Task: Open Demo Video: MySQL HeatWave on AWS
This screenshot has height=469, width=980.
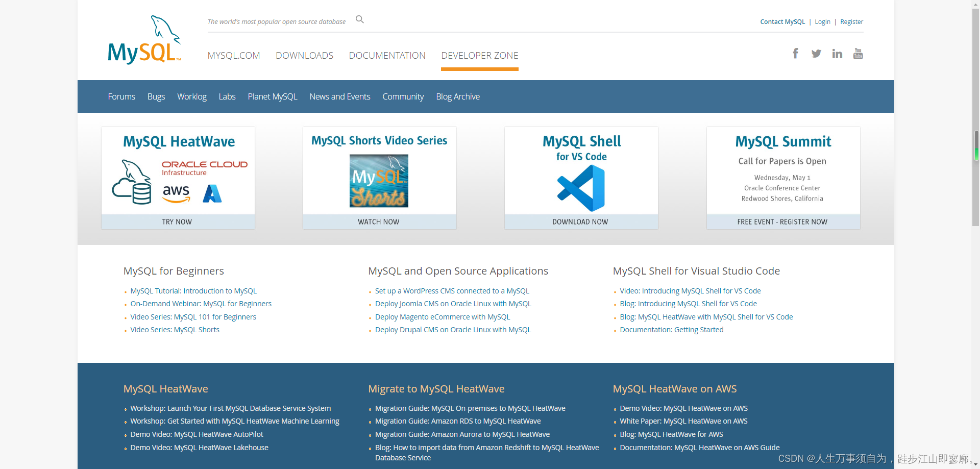Action: pos(684,408)
